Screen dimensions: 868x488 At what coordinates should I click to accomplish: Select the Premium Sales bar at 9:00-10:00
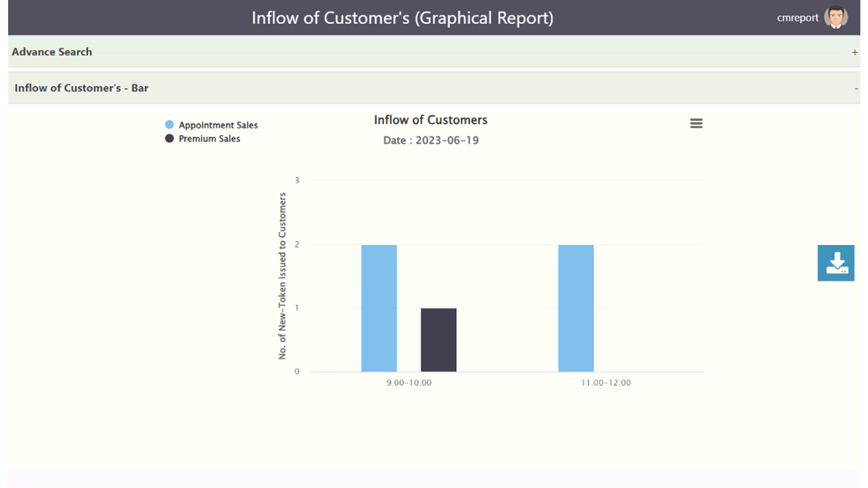pyautogui.click(x=439, y=340)
